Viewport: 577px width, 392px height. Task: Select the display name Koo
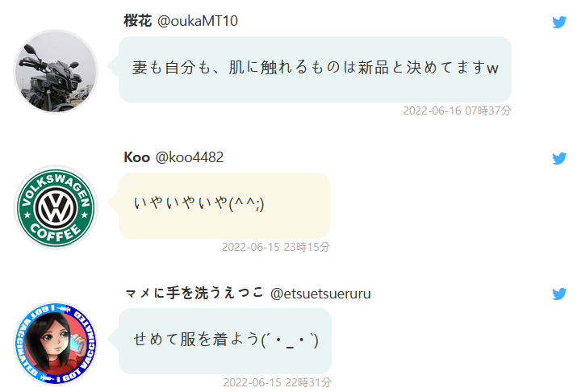(x=136, y=157)
